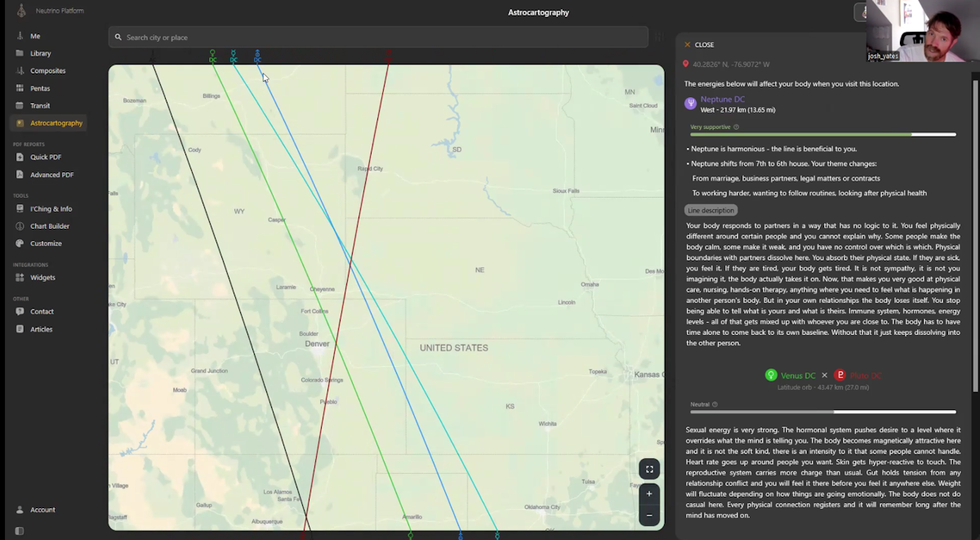Click the details panel vertical scrollbar

[975, 235]
